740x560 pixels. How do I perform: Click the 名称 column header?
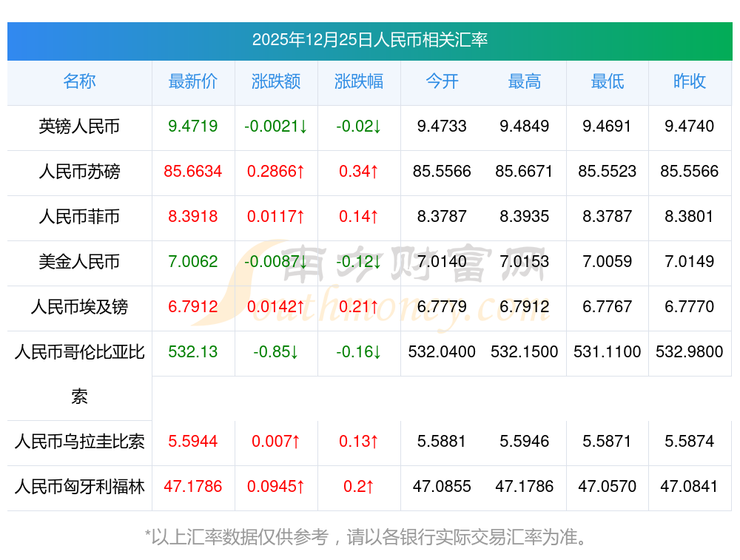click(x=79, y=81)
